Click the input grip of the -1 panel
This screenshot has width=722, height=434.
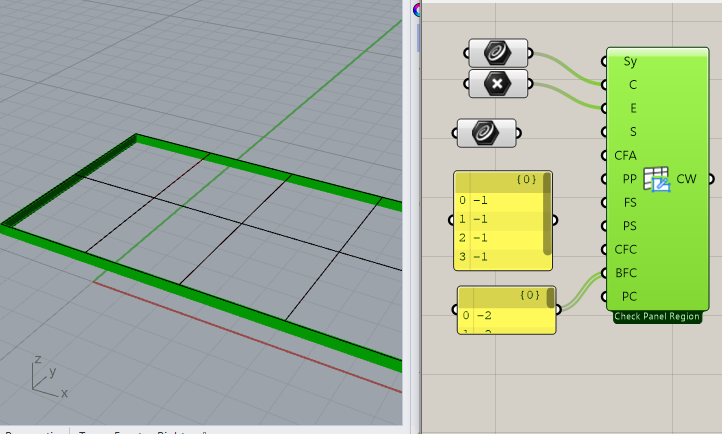(451, 220)
